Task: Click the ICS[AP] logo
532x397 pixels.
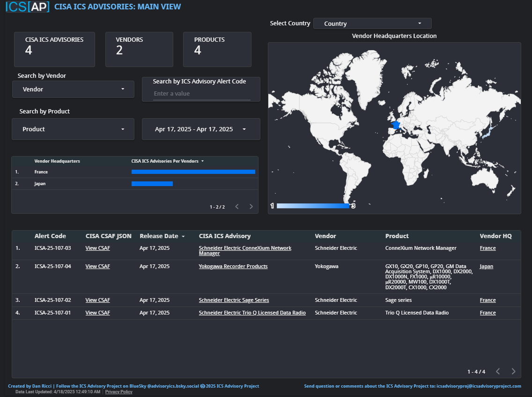Action: click(28, 7)
